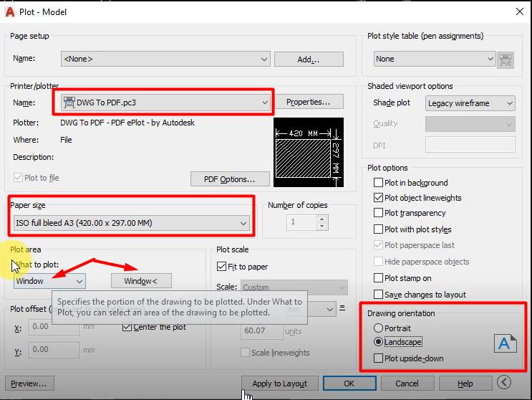
Task: Open the Scale Custom dropdown
Action: 294,287
